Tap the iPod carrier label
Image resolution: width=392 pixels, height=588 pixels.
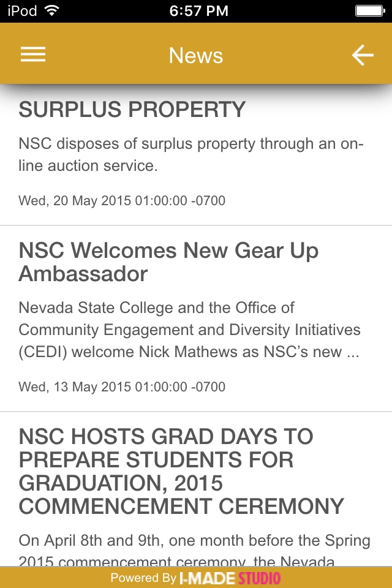click(x=22, y=10)
